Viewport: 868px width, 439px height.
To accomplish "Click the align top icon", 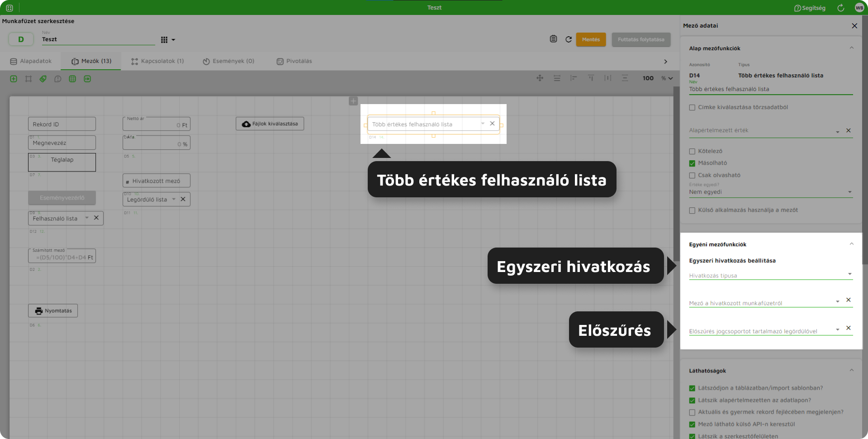I will [x=591, y=78].
